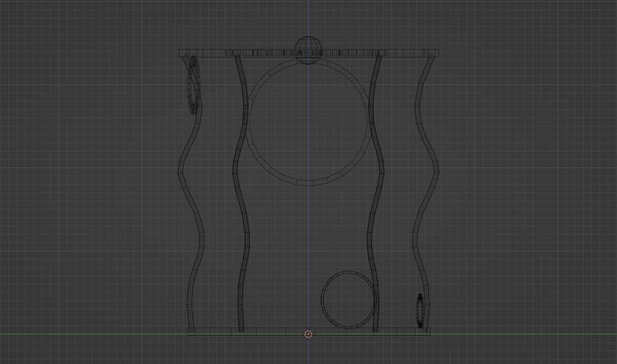Select the outermost right wavy leg

coord(426,193)
